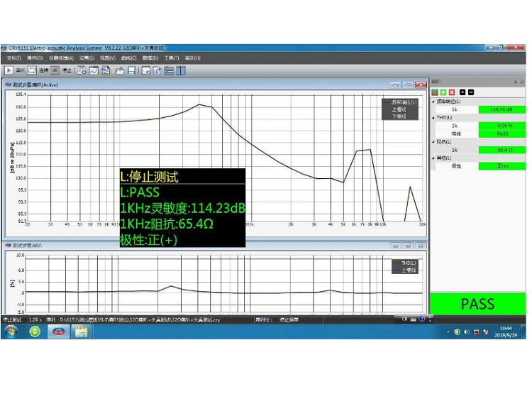Click the THD(L) legend line sample in lower chart
The width and height of the screenshot is (532, 399).
[397, 263]
